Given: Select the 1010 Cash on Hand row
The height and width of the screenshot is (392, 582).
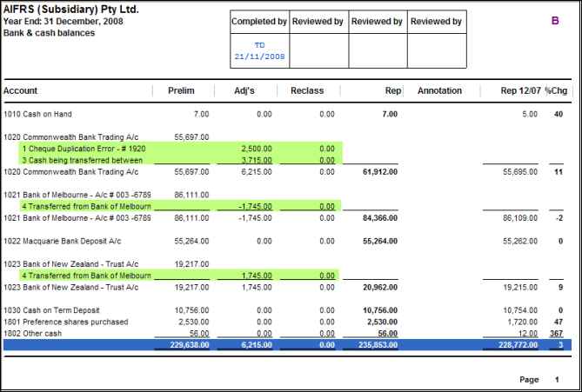Looking at the screenshot, I should pyautogui.click(x=284, y=114).
